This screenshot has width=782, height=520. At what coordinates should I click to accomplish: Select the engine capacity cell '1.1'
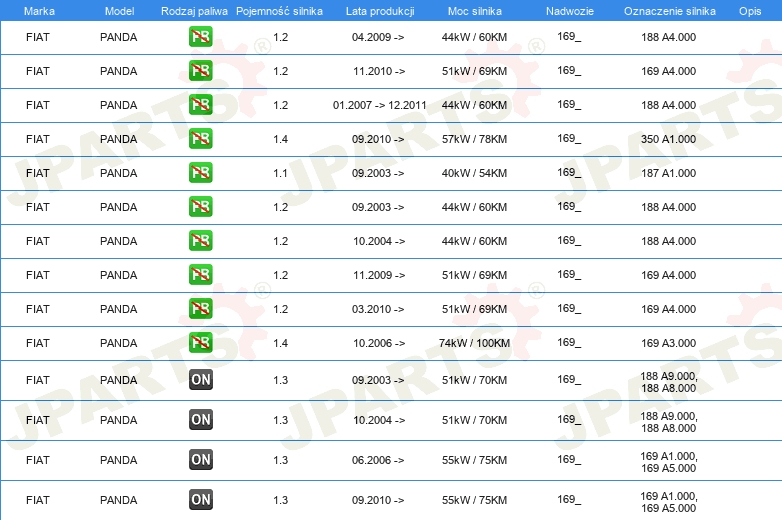click(280, 173)
